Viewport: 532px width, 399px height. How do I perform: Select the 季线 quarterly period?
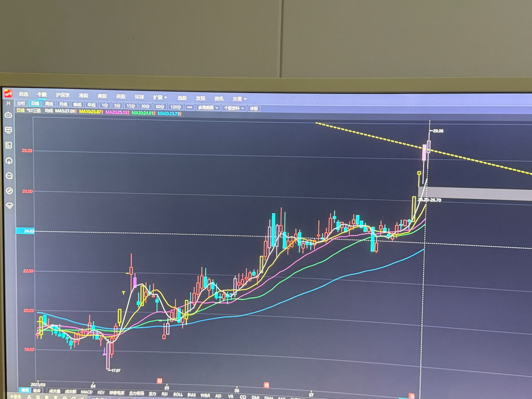tap(77, 104)
